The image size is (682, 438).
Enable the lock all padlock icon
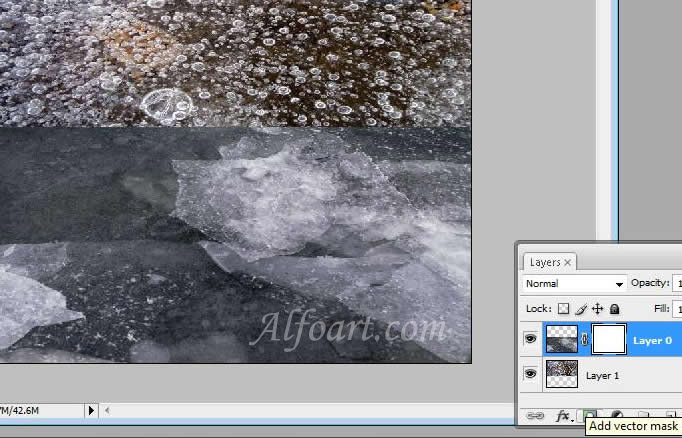tap(614, 309)
